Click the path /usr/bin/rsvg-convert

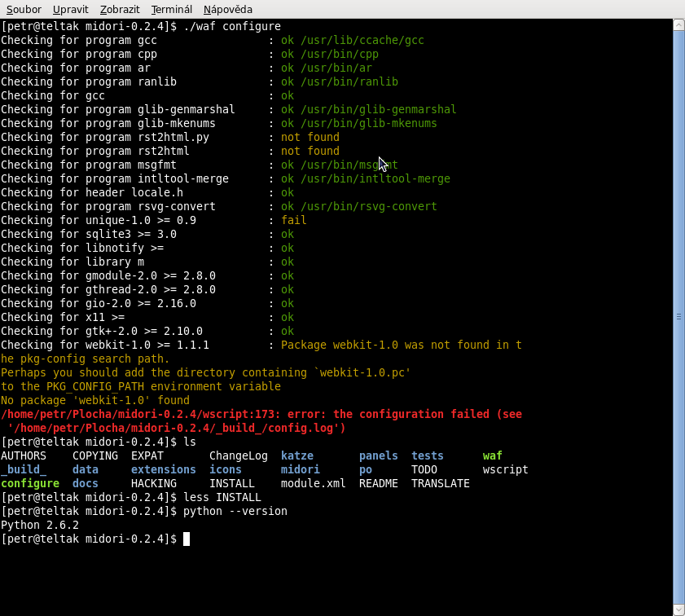(369, 206)
